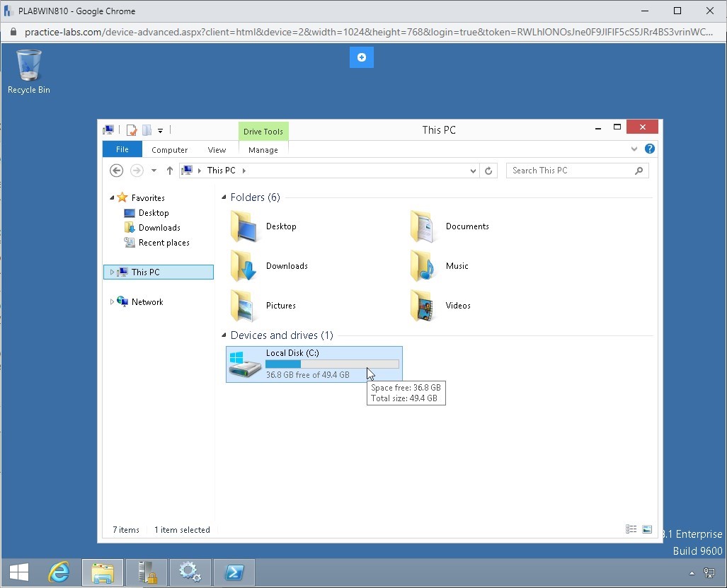Open the Recent locations dropdown arrow
Image resolution: width=727 pixels, height=588 pixels.
coord(154,171)
